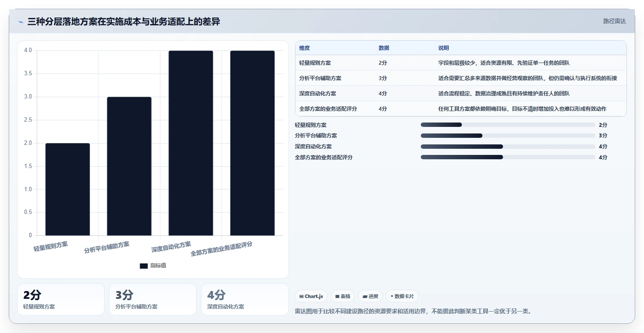Click the 轻量规则方案 progress bar

click(x=508, y=125)
